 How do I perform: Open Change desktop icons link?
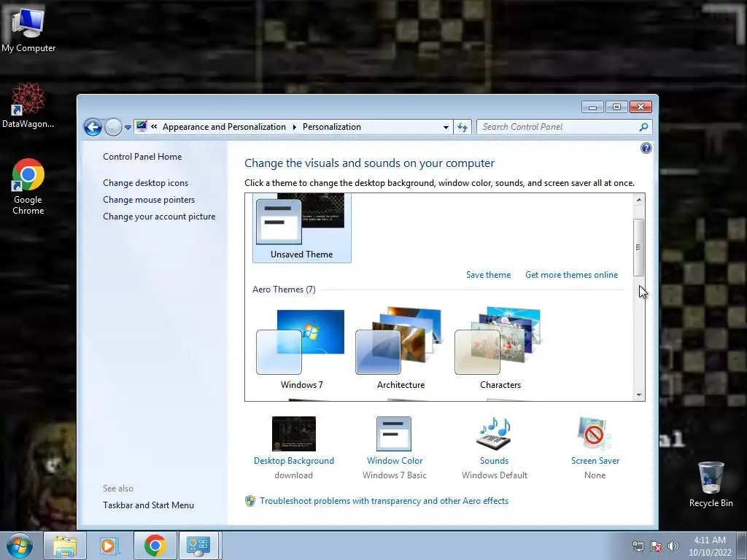coord(145,183)
